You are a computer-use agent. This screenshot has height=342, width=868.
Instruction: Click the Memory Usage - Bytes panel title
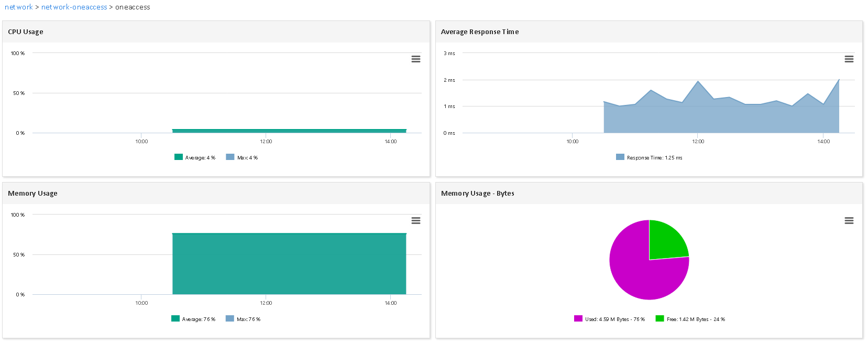pyautogui.click(x=477, y=194)
